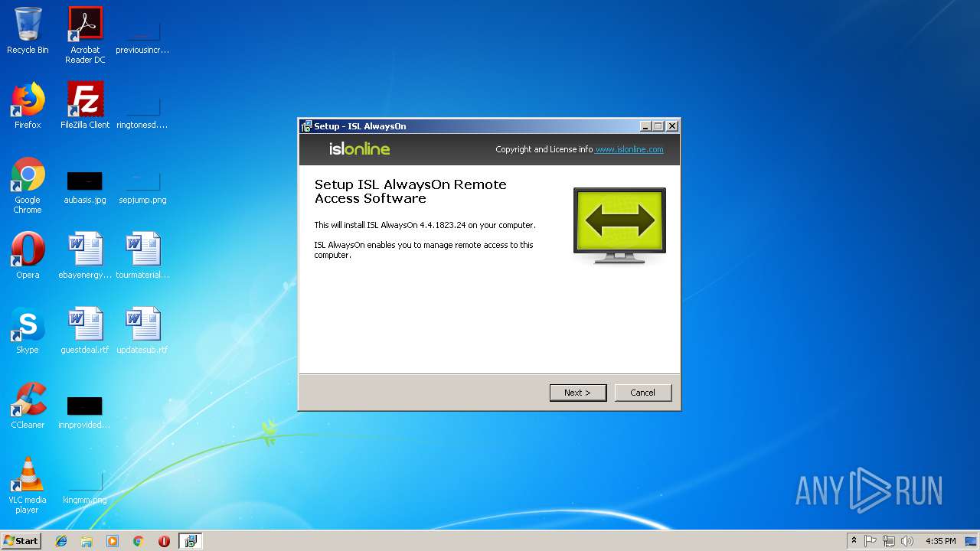Click the 4:35 PM taskbar clock
Image resolution: width=980 pixels, height=551 pixels.
940,541
